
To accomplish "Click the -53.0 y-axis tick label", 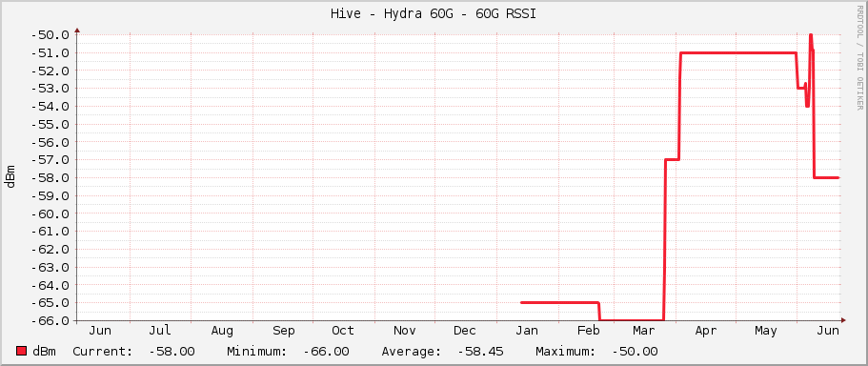I will point(50,89).
